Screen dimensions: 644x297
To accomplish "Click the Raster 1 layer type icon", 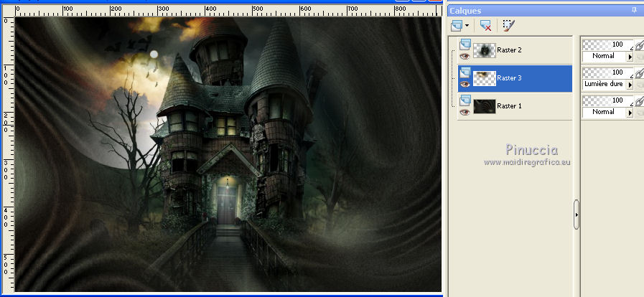I will [x=465, y=100].
